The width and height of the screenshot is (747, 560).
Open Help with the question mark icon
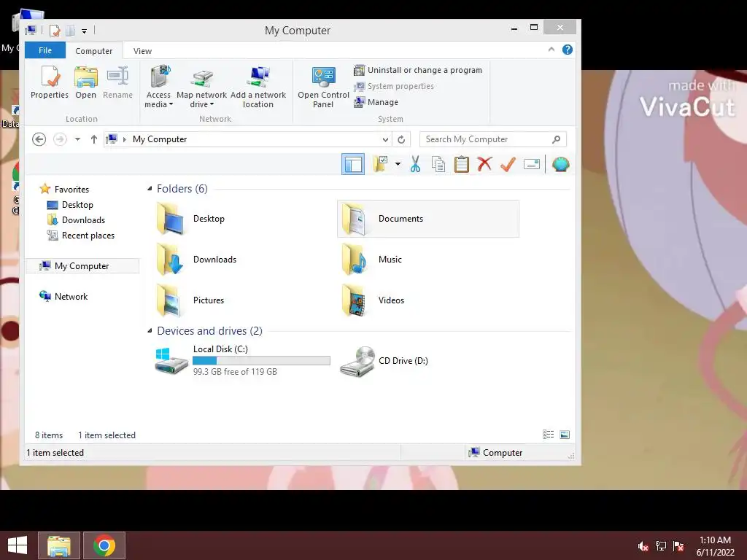[x=568, y=50]
